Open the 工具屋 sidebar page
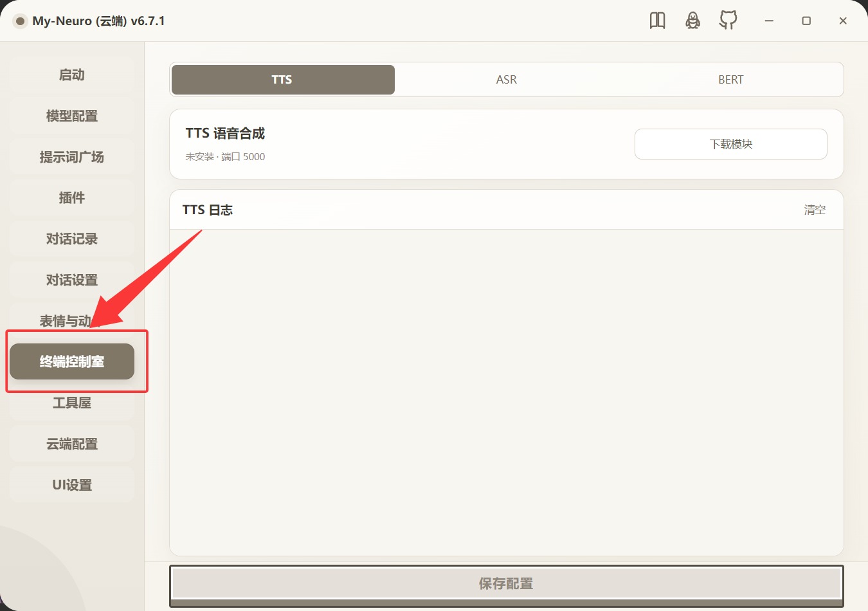Image resolution: width=868 pixels, height=611 pixels. click(x=72, y=403)
